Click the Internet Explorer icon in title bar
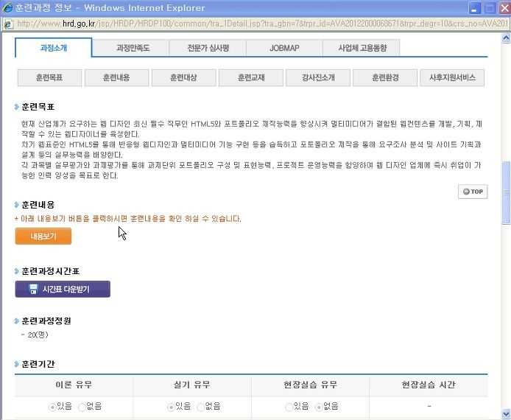Viewport: 511px width, 420px height. (x=7, y=7)
